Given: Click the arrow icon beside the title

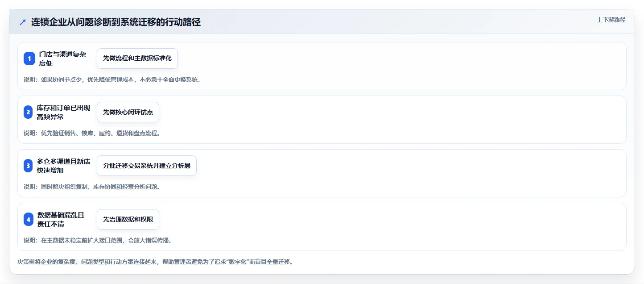Looking at the screenshot, I should click(x=23, y=22).
